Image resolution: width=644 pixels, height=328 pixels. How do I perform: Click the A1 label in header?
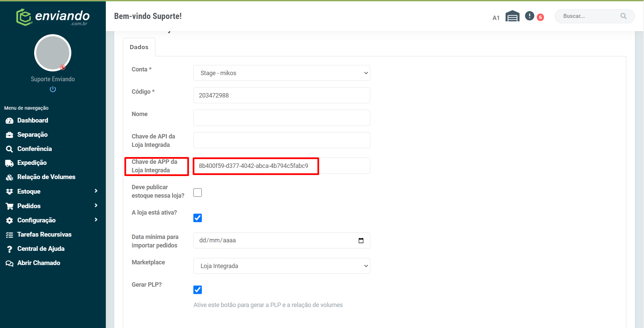[x=496, y=18]
